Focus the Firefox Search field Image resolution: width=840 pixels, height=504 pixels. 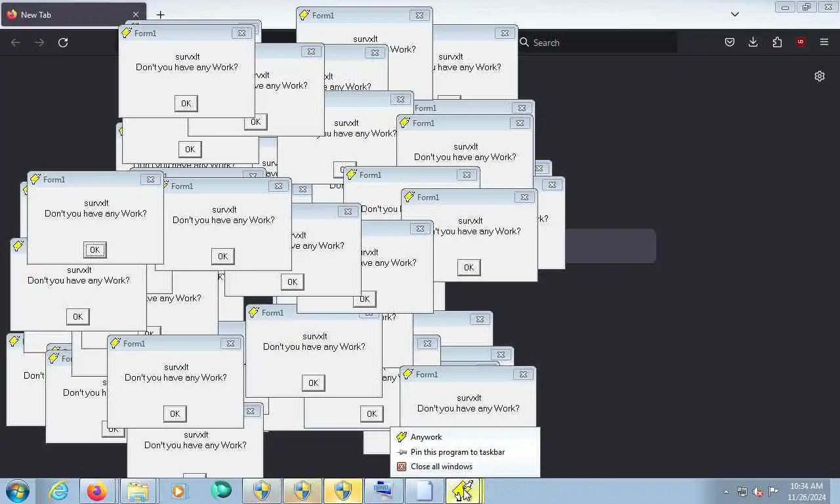pyautogui.click(x=597, y=42)
